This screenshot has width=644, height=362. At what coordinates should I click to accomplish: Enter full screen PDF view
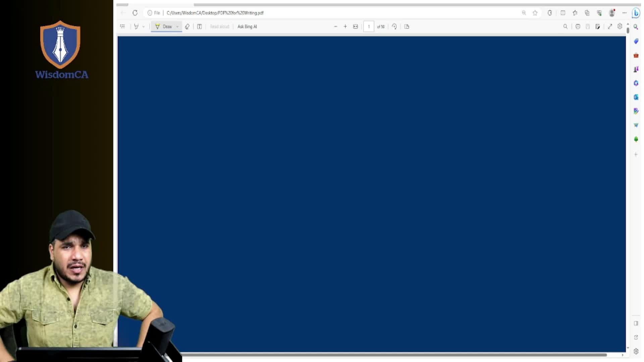610,26
